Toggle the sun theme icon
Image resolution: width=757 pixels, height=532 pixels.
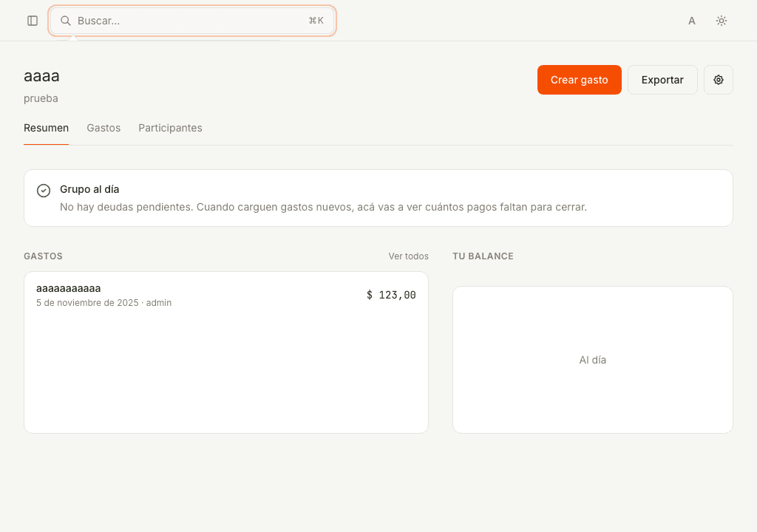[x=722, y=21]
